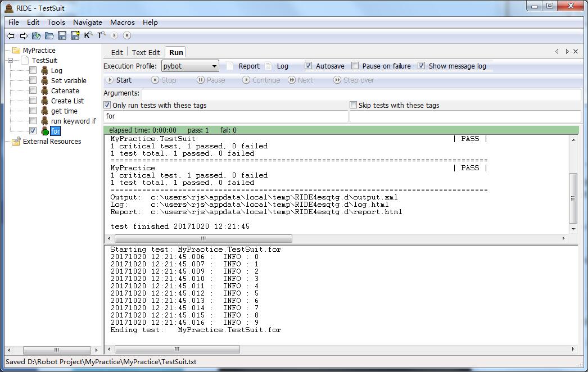The height and width of the screenshot is (372, 588).
Task: Collapse the TestSuit tree node
Action: coord(10,60)
